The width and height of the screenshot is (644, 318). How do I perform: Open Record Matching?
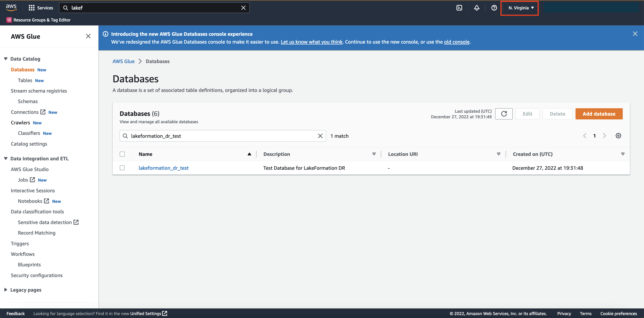tap(37, 233)
